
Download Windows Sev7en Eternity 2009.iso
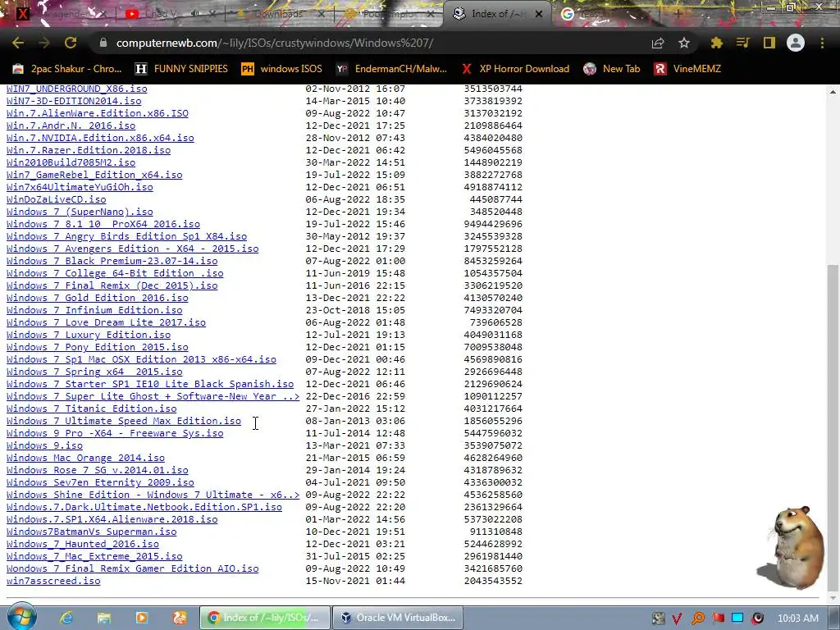tap(100, 482)
